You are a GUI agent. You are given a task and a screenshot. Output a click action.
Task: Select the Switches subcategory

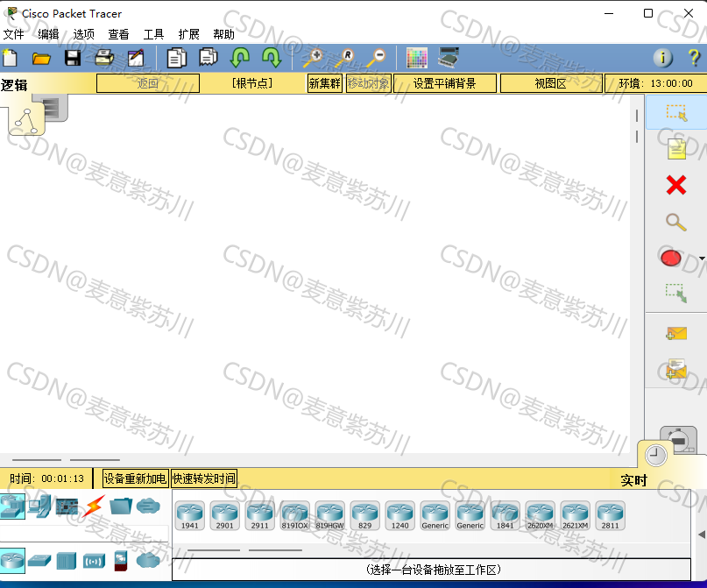tap(39, 561)
